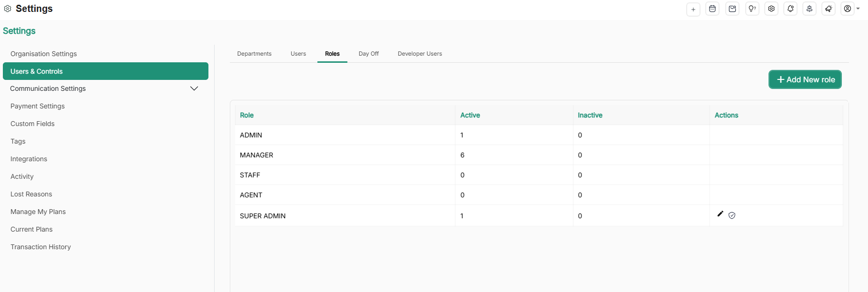Click the Add New role button
This screenshot has width=868, height=292.
(805, 79)
